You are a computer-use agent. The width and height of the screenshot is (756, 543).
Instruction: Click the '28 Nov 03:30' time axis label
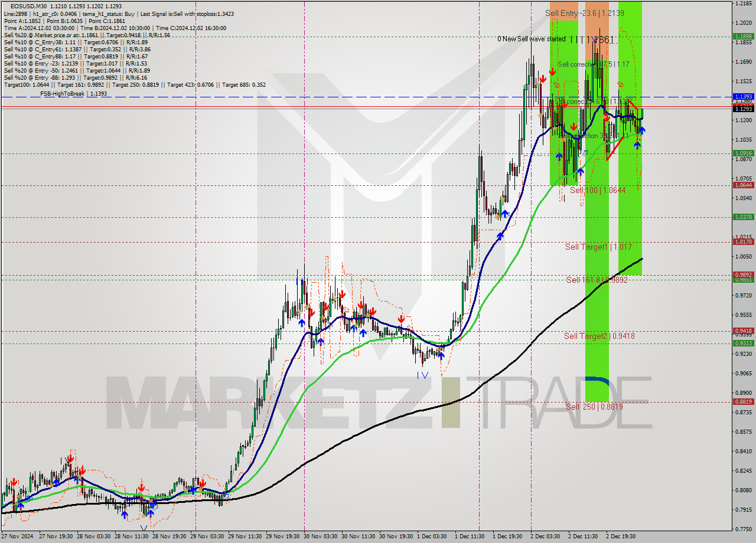[93, 537]
